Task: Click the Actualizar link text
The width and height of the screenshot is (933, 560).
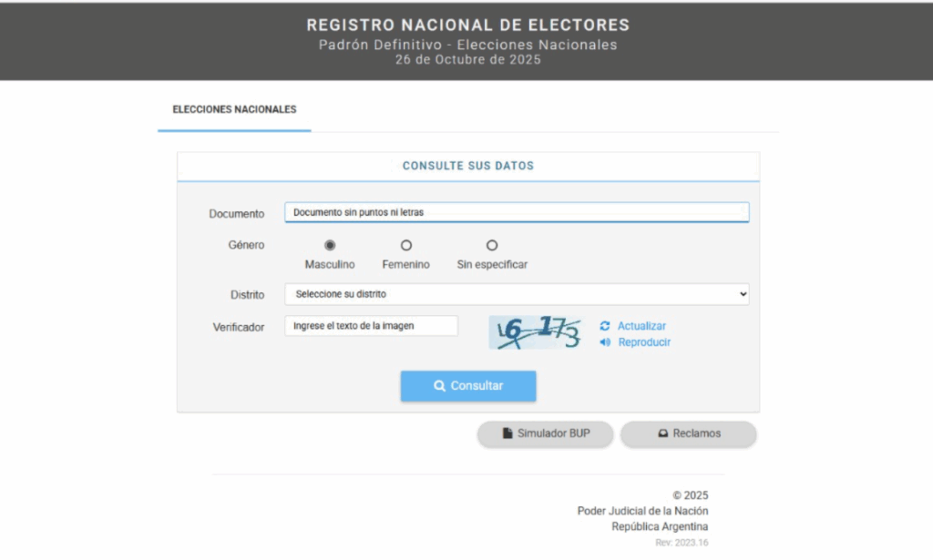Action: pos(641,326)
